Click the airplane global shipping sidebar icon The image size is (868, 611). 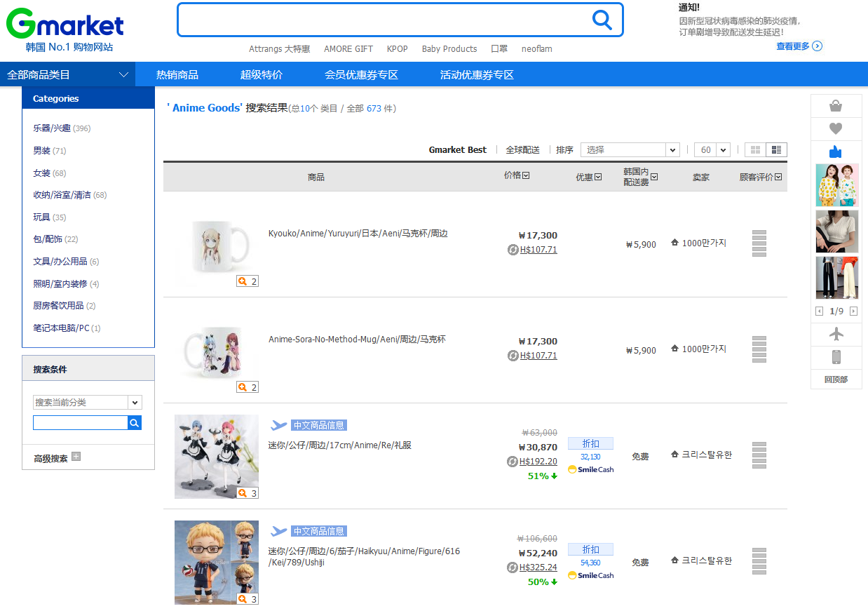(x=835, y=335)
